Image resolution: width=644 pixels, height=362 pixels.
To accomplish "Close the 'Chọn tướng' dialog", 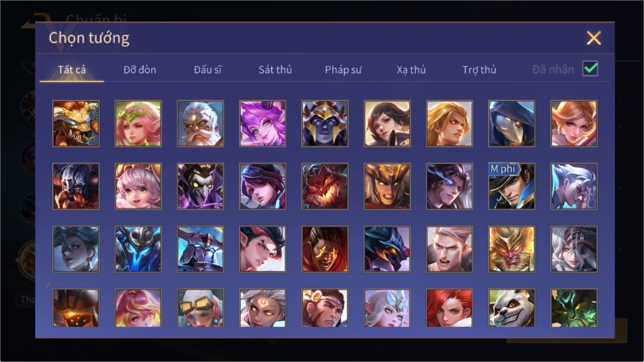I will (593, 38).
